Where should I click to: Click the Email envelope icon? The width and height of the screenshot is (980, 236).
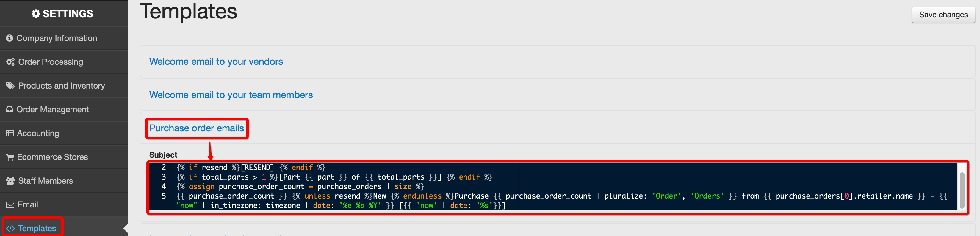(10, 204)
